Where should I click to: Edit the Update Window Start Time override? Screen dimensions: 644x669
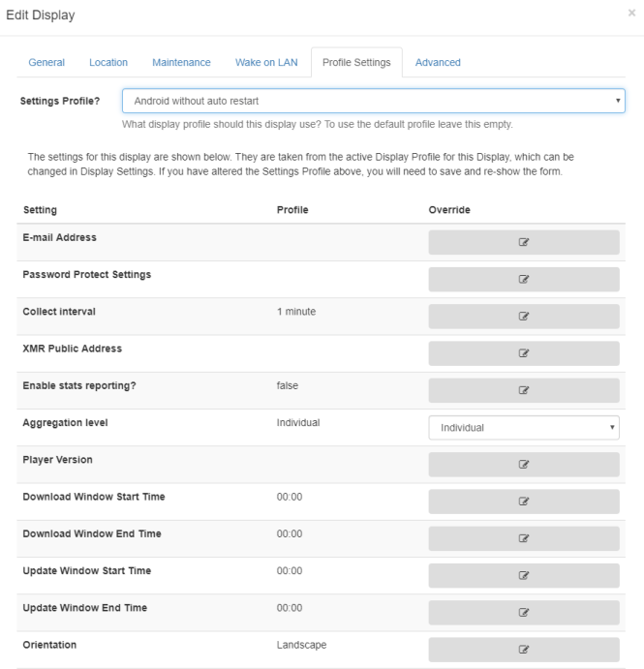pos(524,575)
